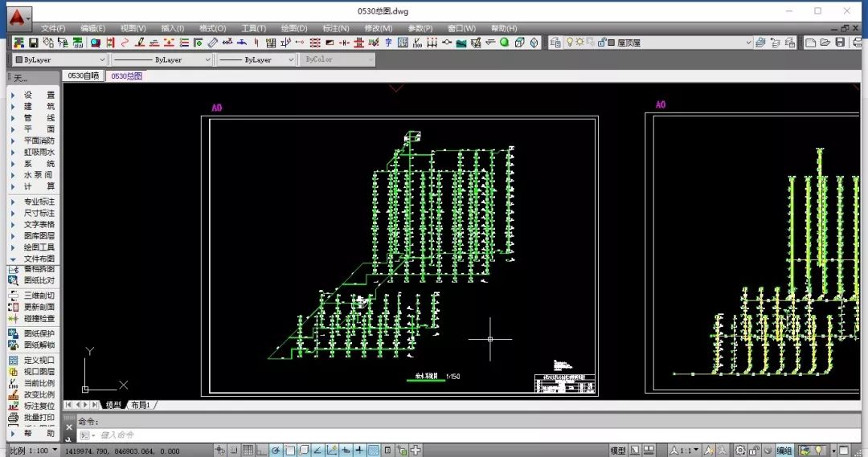Click the New file icon
868x457 pixels.
point(810,43)
